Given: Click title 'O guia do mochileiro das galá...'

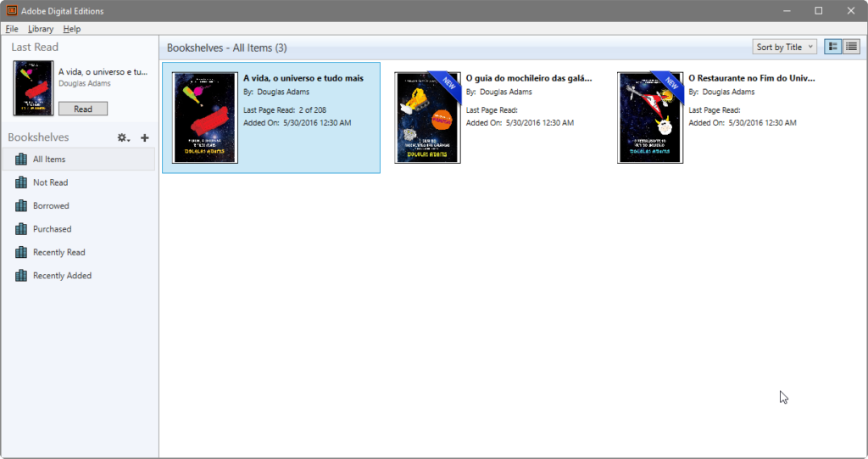Looking at the screenshot, I should pyautogui.click(x=529, y=78).
